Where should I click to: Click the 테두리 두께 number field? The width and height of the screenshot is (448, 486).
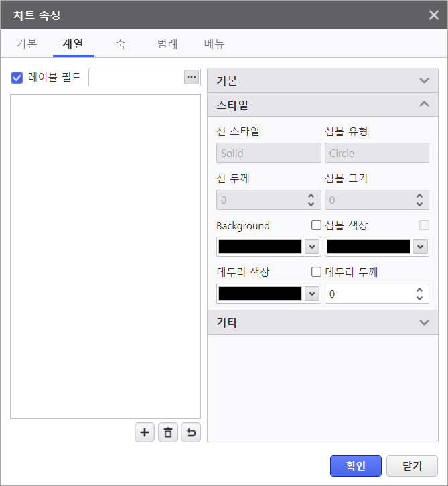pyautogui.click(x=377, y=294)
